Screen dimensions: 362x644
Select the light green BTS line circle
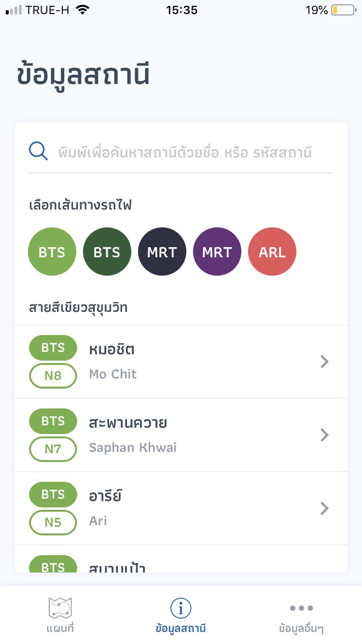(x=52, y=252)
